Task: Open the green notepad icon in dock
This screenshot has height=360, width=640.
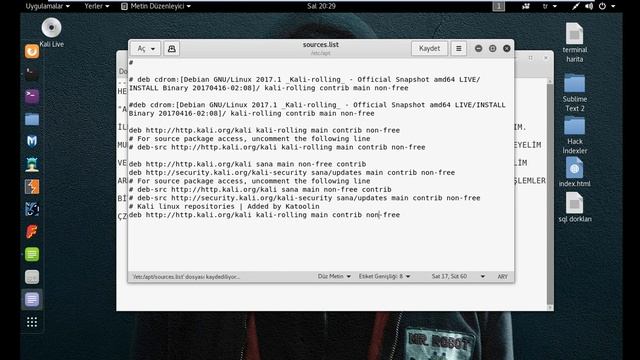Action: pyautogui.click(x=32, y=254)
